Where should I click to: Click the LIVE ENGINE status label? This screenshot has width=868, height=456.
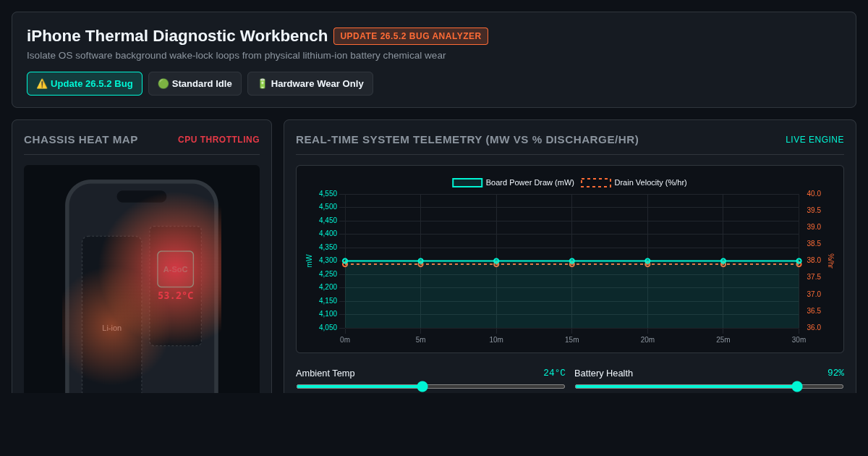click(x=814, y=140)
